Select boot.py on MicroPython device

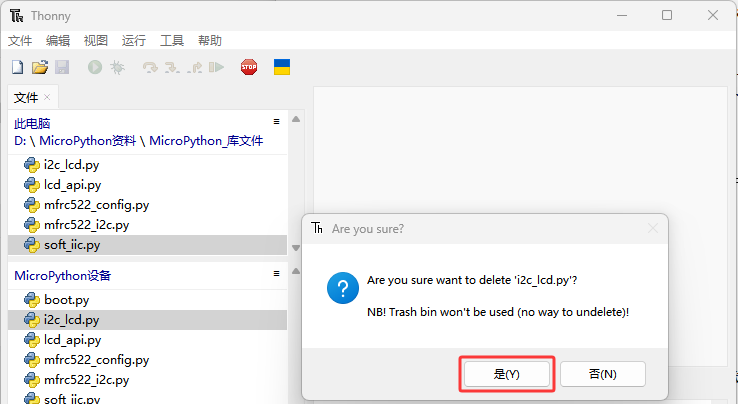(x=147, y=299)
